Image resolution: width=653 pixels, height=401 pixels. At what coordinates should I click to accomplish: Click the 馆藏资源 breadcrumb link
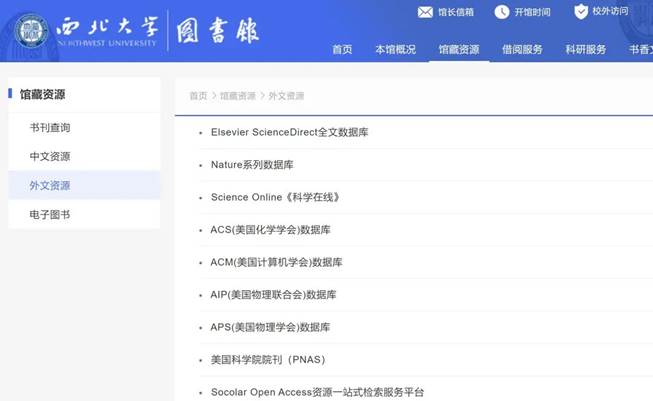click(x=238, y=96)
